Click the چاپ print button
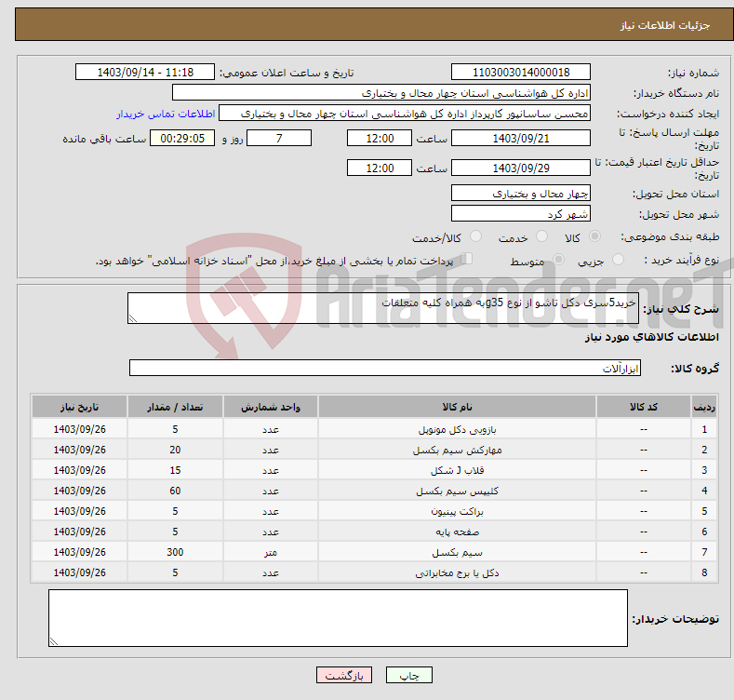This screenshot has height=700, width=734. (x=408, y=675)
